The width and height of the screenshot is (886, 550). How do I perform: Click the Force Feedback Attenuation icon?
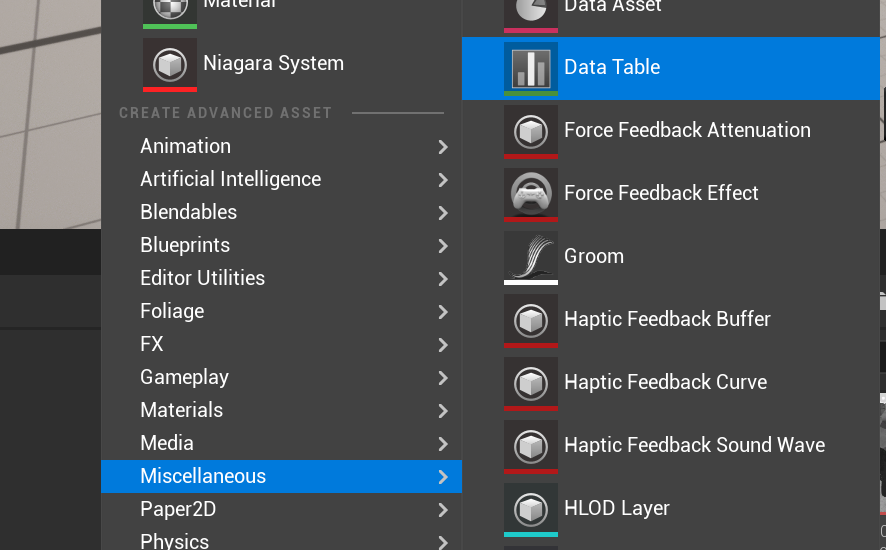[530, 131]
